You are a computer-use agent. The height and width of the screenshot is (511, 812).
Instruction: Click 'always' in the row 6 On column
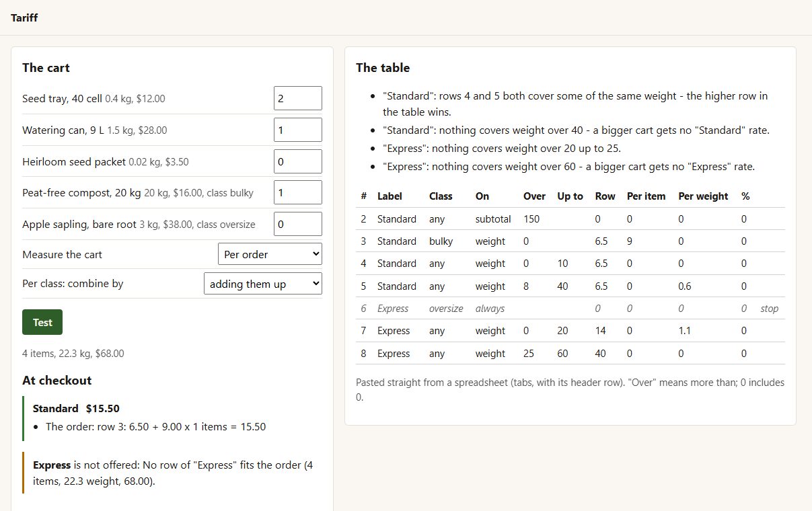[x=490, y=309]
